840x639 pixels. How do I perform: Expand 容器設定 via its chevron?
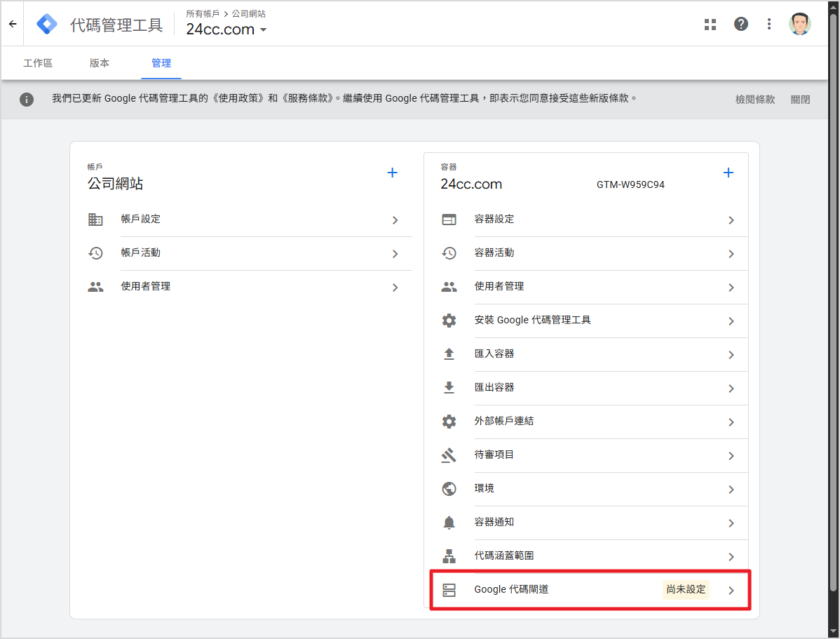tap(731, 220)
